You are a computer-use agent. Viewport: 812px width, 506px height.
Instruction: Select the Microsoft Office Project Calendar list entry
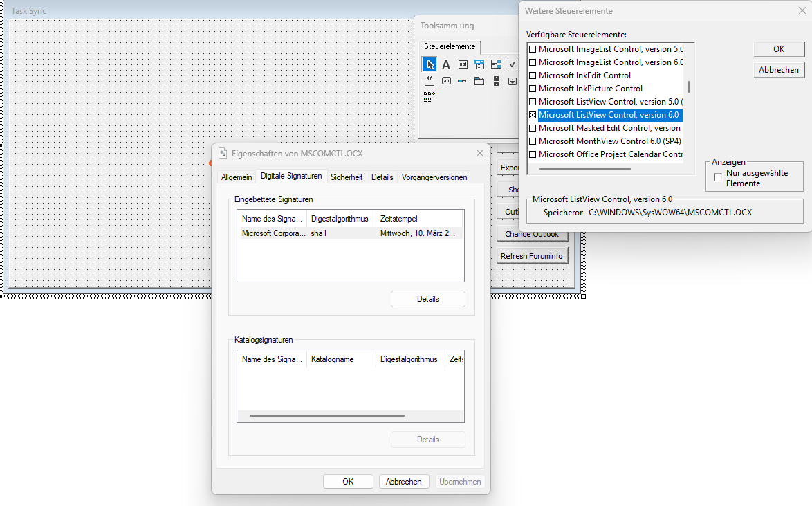(611, 154)
